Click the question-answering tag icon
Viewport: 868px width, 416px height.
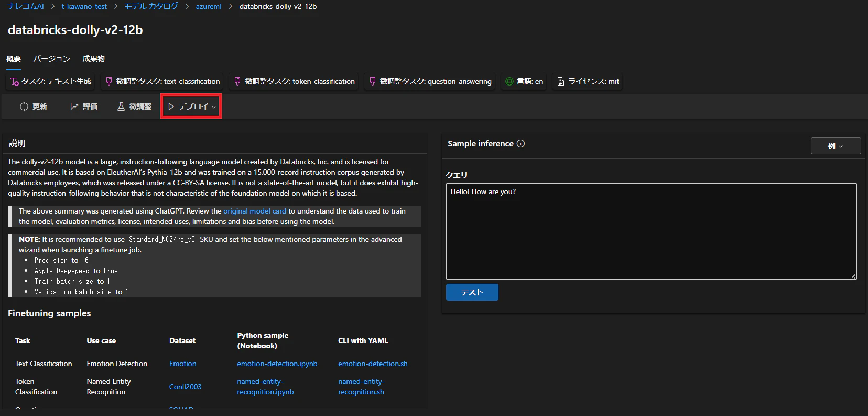(373, 81)
